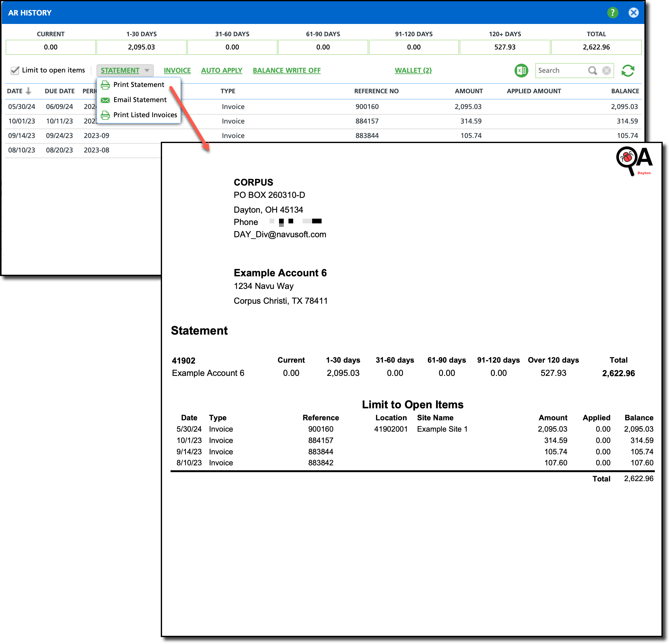Open BALANCE WRITE OFF
This screenshot has height=644, width=669.
(286, 71)
